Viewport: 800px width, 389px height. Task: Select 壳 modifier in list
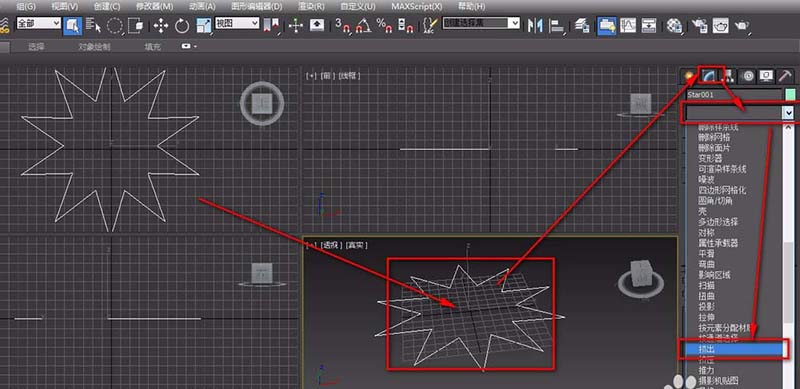click(x=703, y=211)
